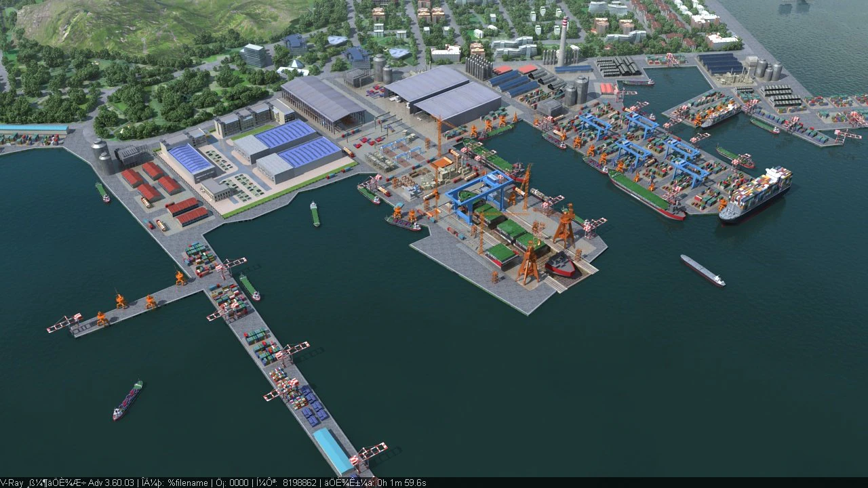The height and width of the screenshot is (488, 868).
Task: Click the V-Ray Adv 3.60.03 version text
Action: [67, 483]
